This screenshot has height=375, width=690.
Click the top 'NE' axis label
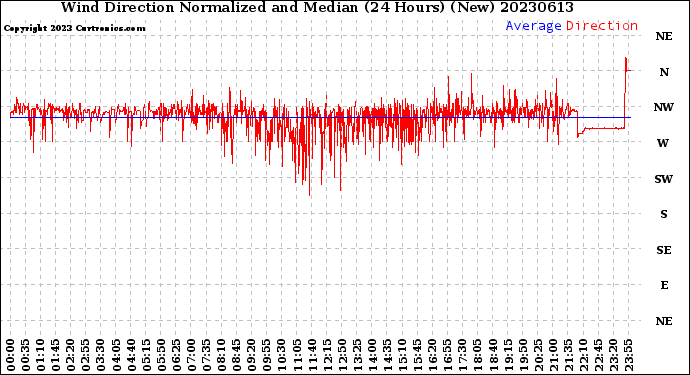[x=664, y=37]
